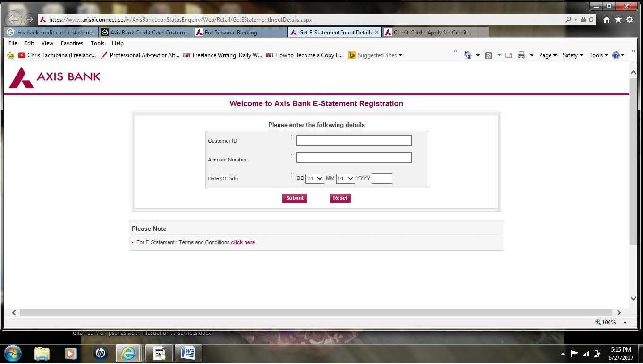This screenshot has width=643, height=364.
Task: Open the DD day dropdown
Action: 314,178
